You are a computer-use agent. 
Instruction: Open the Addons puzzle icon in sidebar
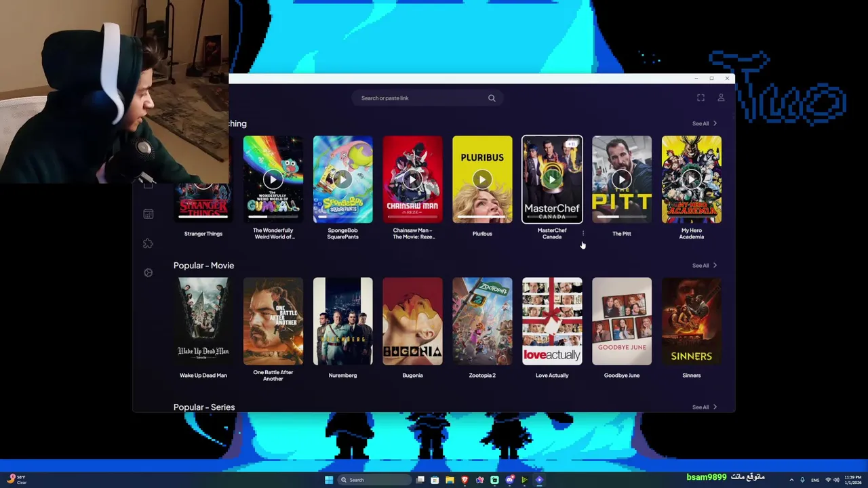(149, 243)
